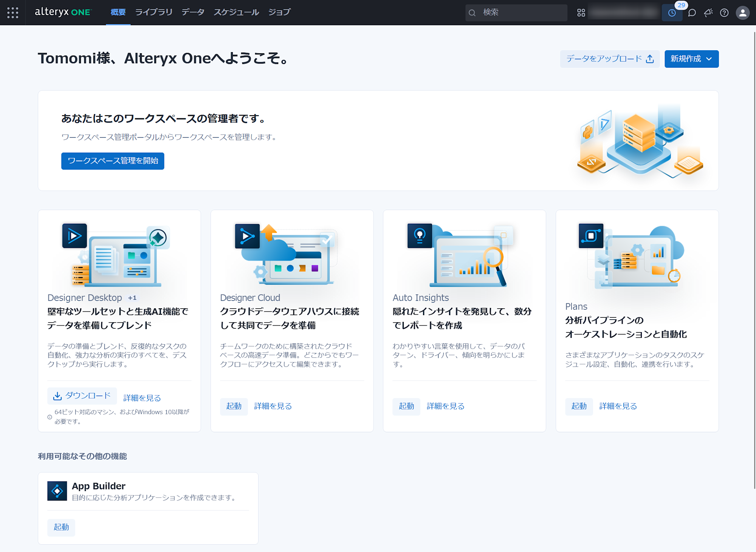Click the Designer Desktop product icon
This screenshot has width=756, height=552.
74,236
